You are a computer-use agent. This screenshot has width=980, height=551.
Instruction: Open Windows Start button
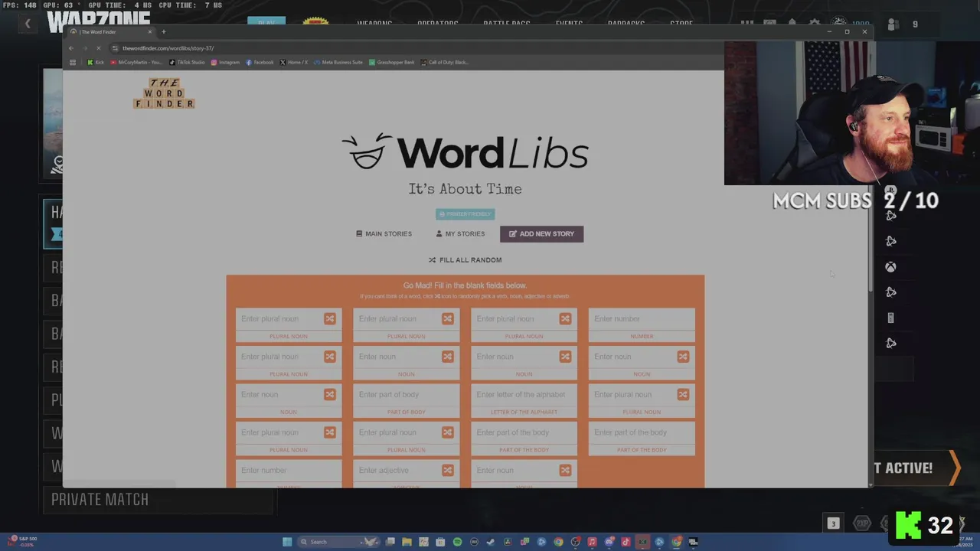[287, 542]
